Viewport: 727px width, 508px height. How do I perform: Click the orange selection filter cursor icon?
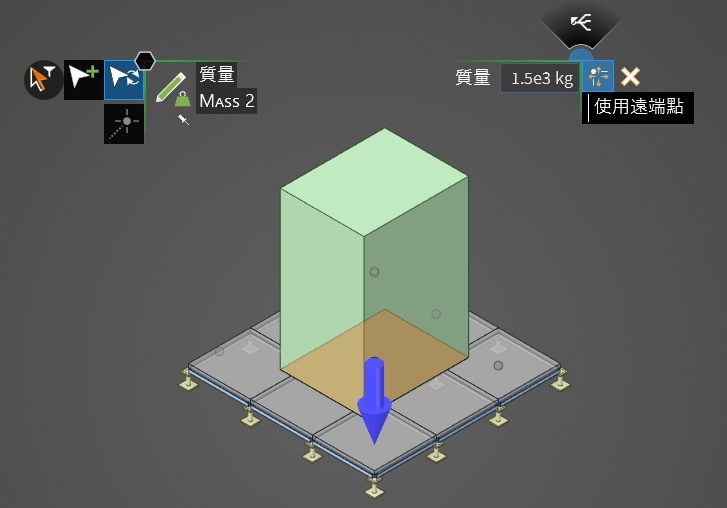43,80
